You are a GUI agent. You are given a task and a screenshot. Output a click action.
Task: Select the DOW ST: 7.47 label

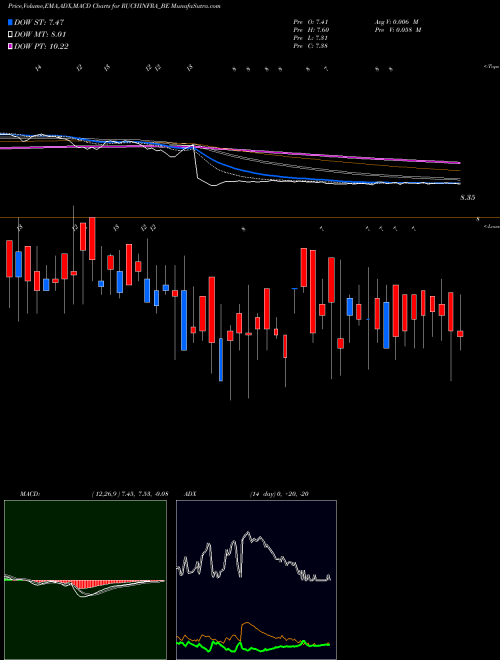(x=39, y=22)
